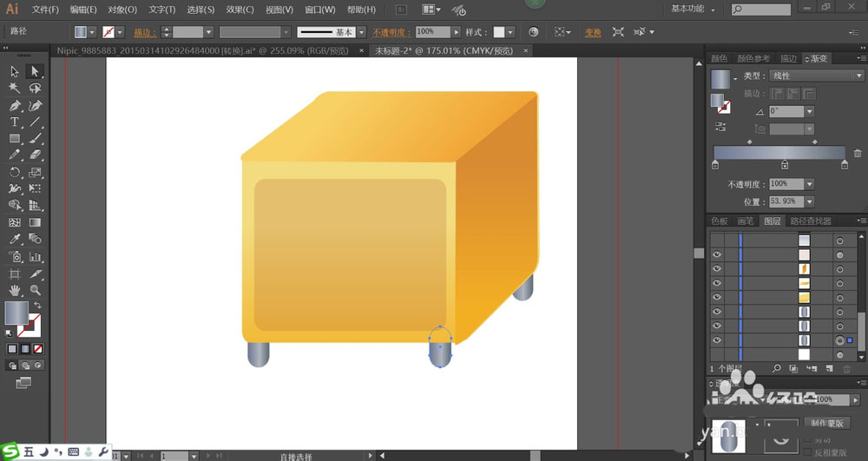The height and width of the screenshot is (461, 868).
Task: Select the Eraser tool
Action: 35,155
